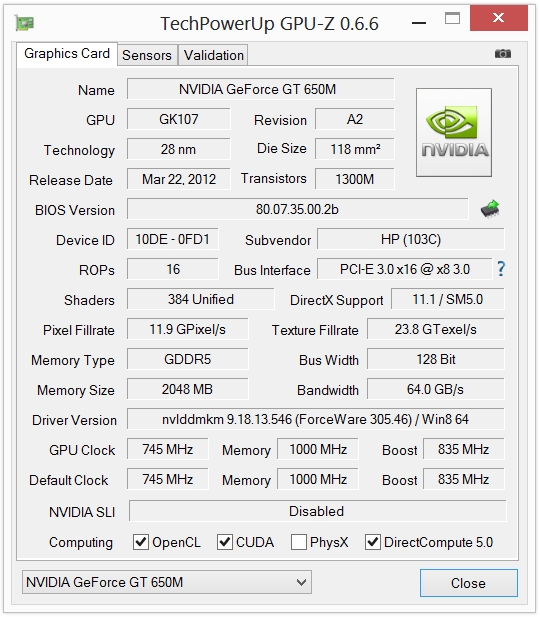Click the Computing label text
This screenshot has height=617, width=540.
pyautogui.click(x=81, y=543)
